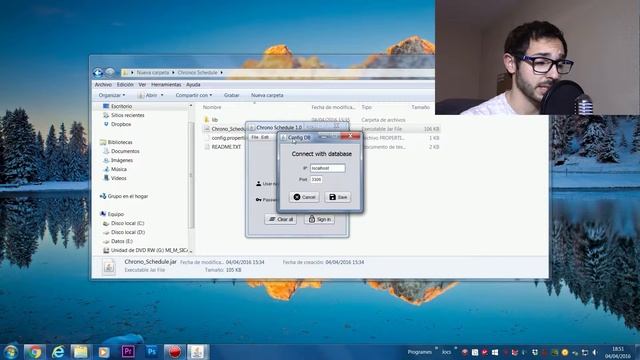
Task: Open Música library
Action: 115,169
